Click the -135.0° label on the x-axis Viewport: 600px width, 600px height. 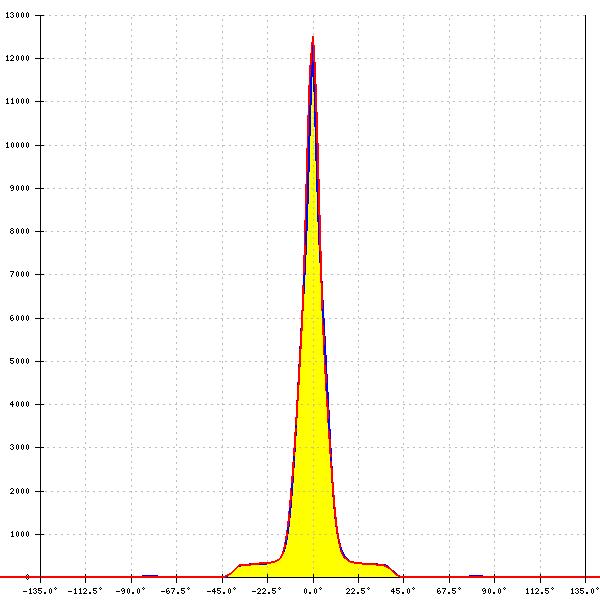[x=40, y=590]
